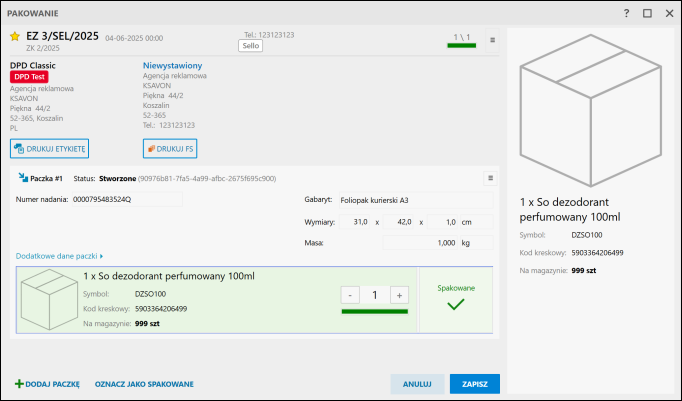Screen dimensions: 682x401
Task: Click the green progress bar under 1\1
Action: point(461,46)
